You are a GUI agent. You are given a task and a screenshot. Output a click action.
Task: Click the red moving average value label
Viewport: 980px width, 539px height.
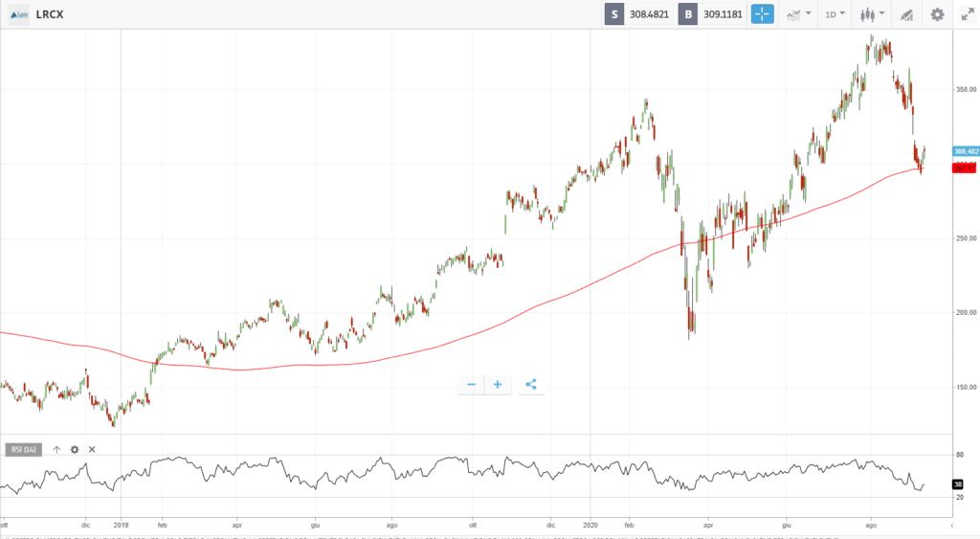pyautogui.click(x=965, y=168)
